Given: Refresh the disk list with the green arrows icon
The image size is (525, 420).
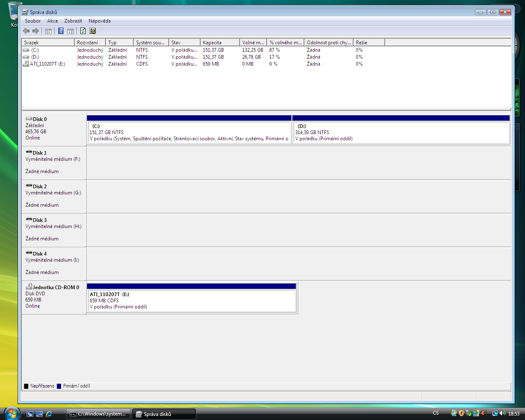Looking at the screenshot, I should point(83,31).
